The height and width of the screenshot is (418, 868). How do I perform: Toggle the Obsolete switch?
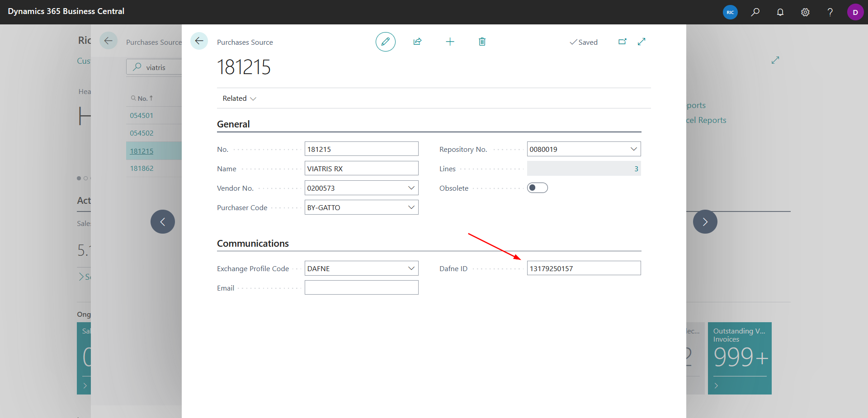coord(538,188)
